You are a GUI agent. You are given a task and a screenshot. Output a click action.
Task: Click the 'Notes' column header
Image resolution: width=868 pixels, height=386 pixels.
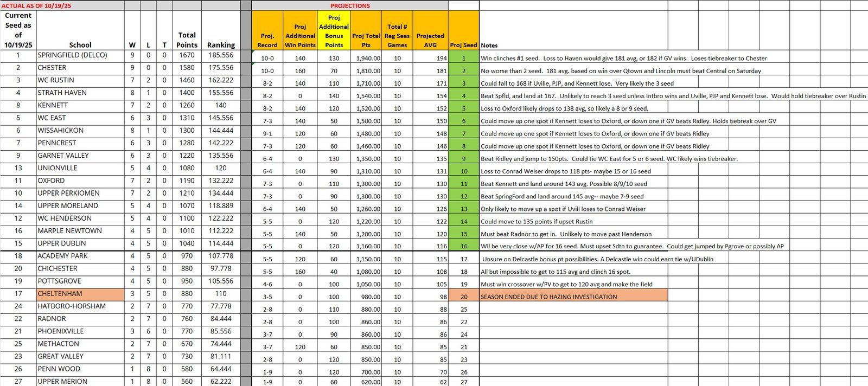coord(489,46)
